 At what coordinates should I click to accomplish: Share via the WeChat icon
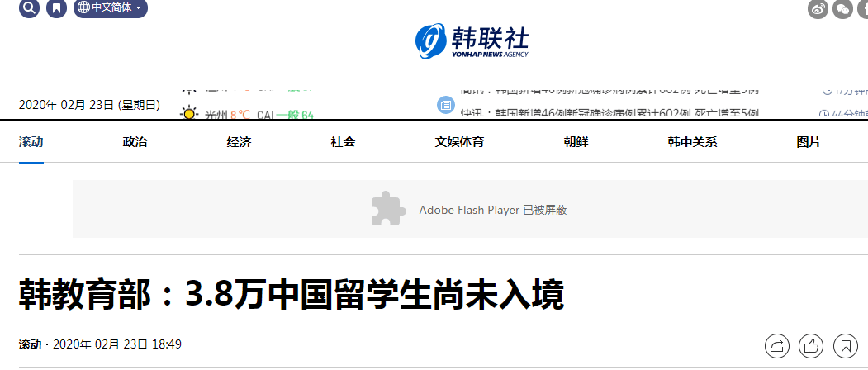(x=842, y=8)
